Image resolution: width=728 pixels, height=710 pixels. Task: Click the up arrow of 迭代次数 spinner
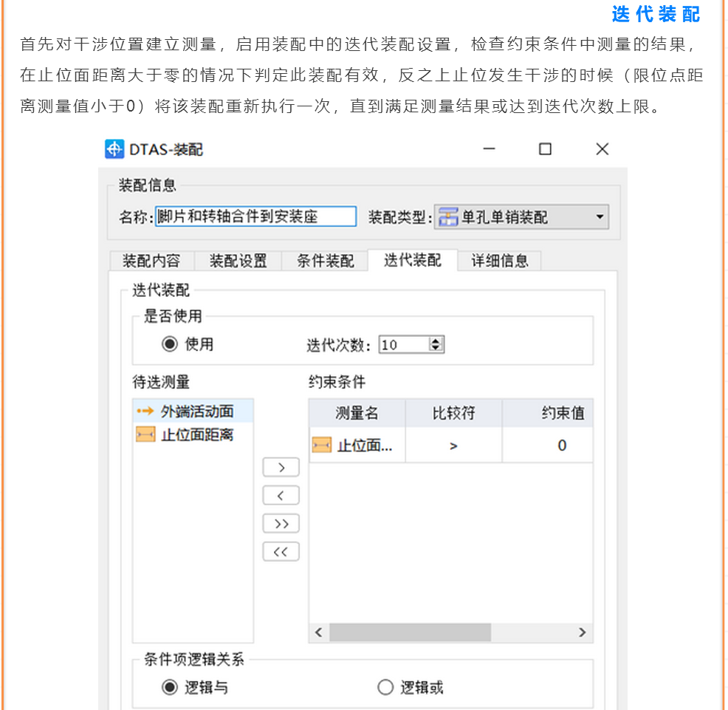tap(436, 340)
